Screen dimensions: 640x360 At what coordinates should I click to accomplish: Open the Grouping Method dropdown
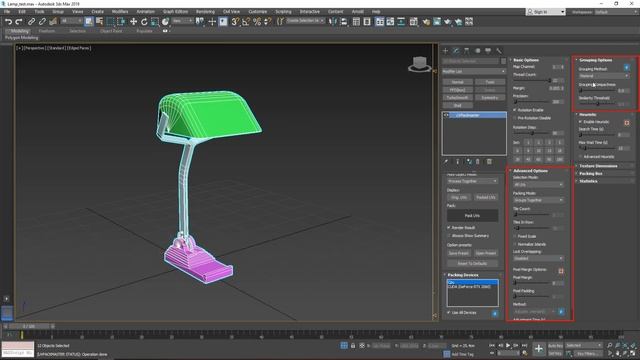pos(604,76)
